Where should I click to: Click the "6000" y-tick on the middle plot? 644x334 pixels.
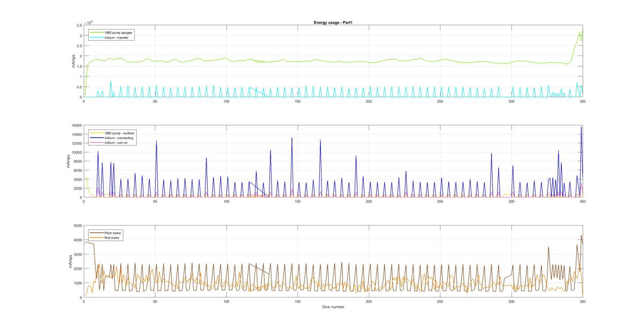77,171
